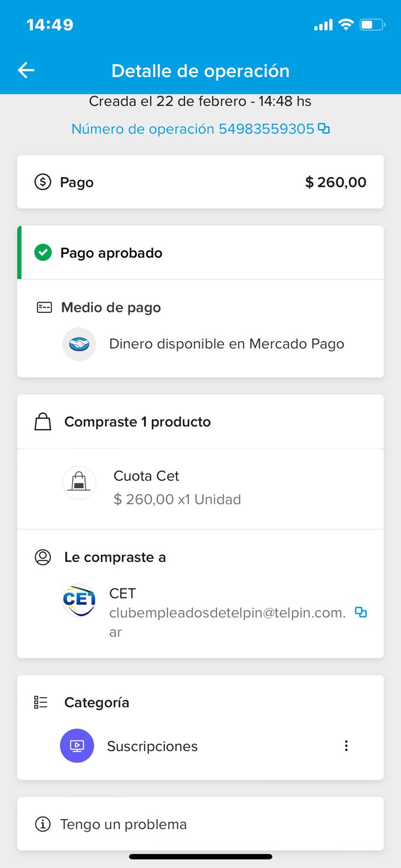Tap the Mercado Pago handshake logo
401x868 pixels.
79,344
